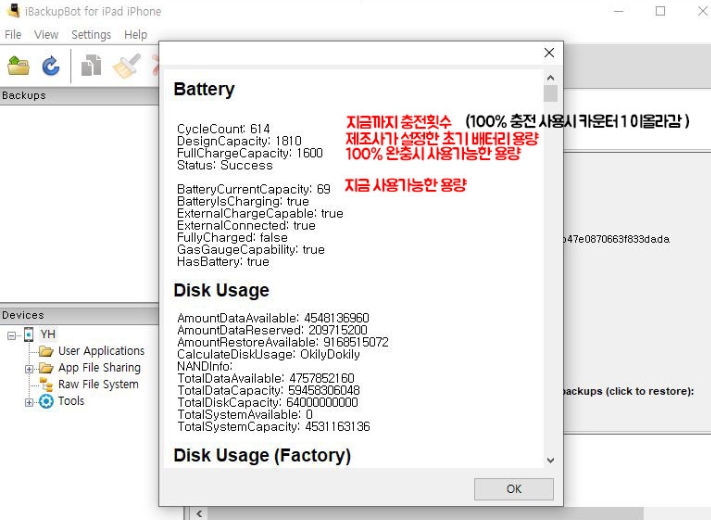Click the blue refresh toolbar icon
Image resolution: width=711 pixels, height=520 pixels.
pos(51,66)
